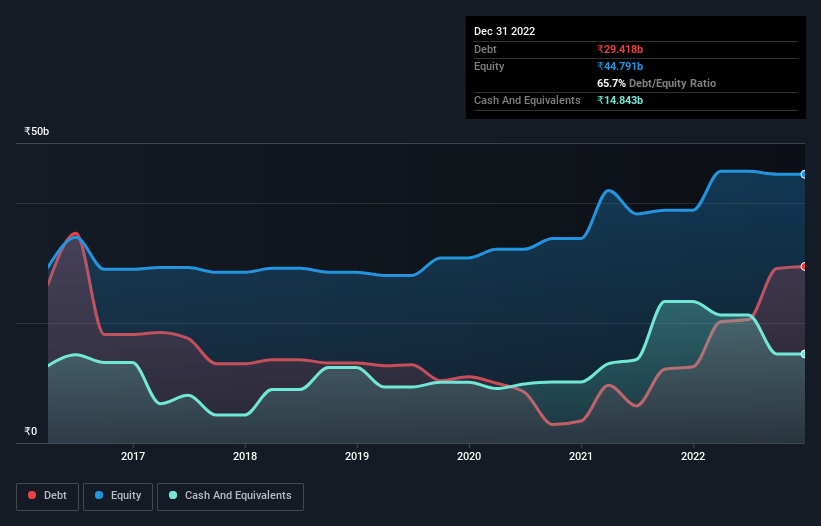Click the ₹0 y-axis label
Image resolution: width=821 pixels, height=526 pixels.
31,431
